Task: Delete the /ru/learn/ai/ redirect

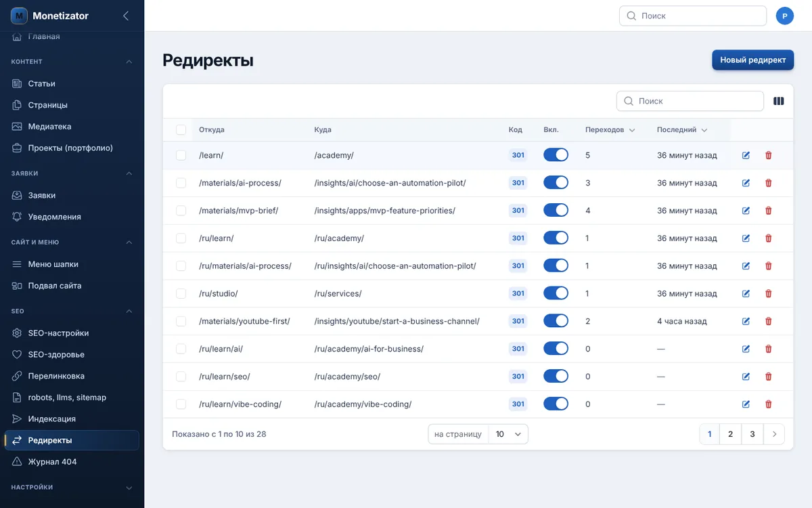Action: pos(768,349)
